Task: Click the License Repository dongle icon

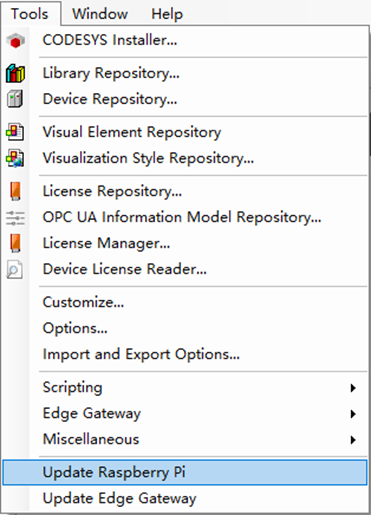Action: [x=15, y=191]
